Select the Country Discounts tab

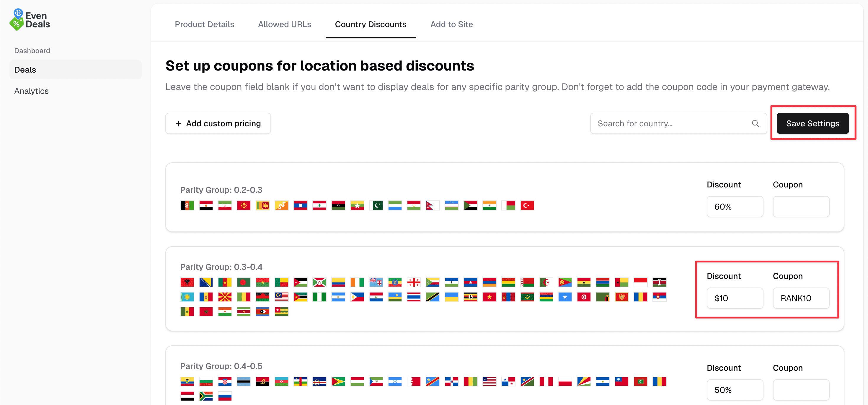(x=371, y=24)
